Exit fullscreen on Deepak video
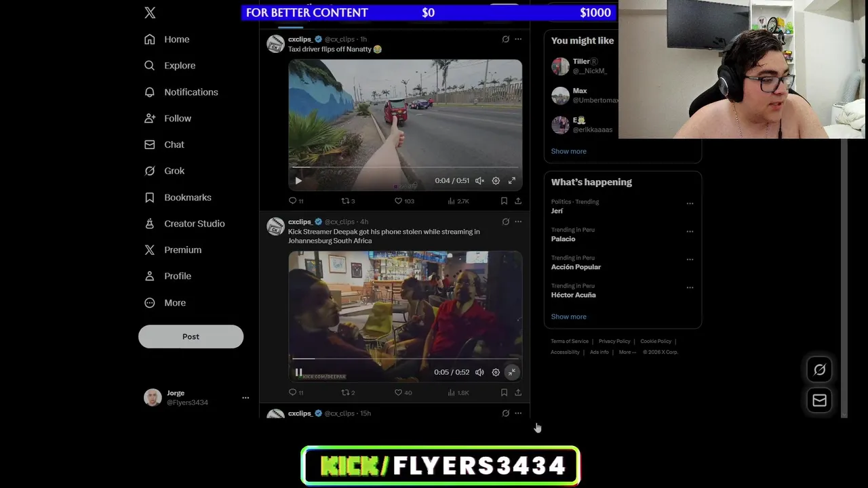Viewport: 868px width, 488px height. coord(512,372)
